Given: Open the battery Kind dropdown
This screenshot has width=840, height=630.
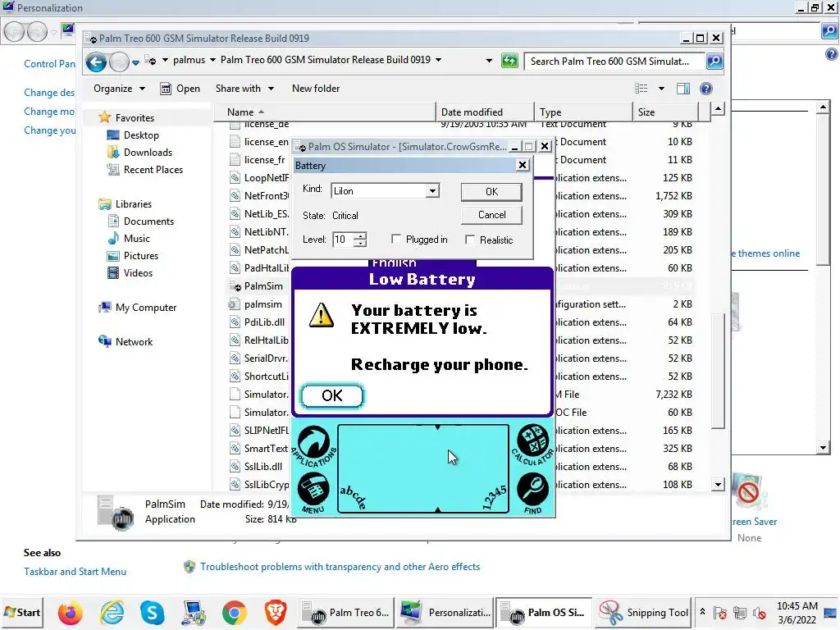Looking at the screenshot, I should click(x=432, y=190).
